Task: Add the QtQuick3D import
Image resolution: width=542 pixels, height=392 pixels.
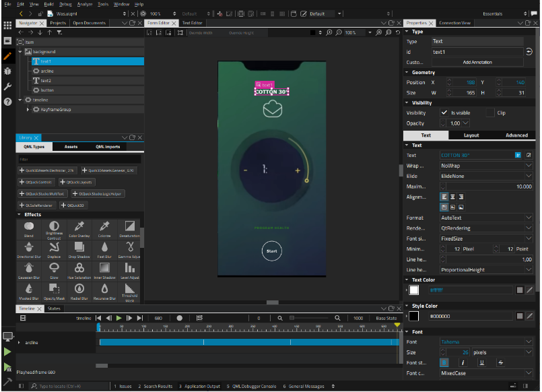Action: coord(73,205)
